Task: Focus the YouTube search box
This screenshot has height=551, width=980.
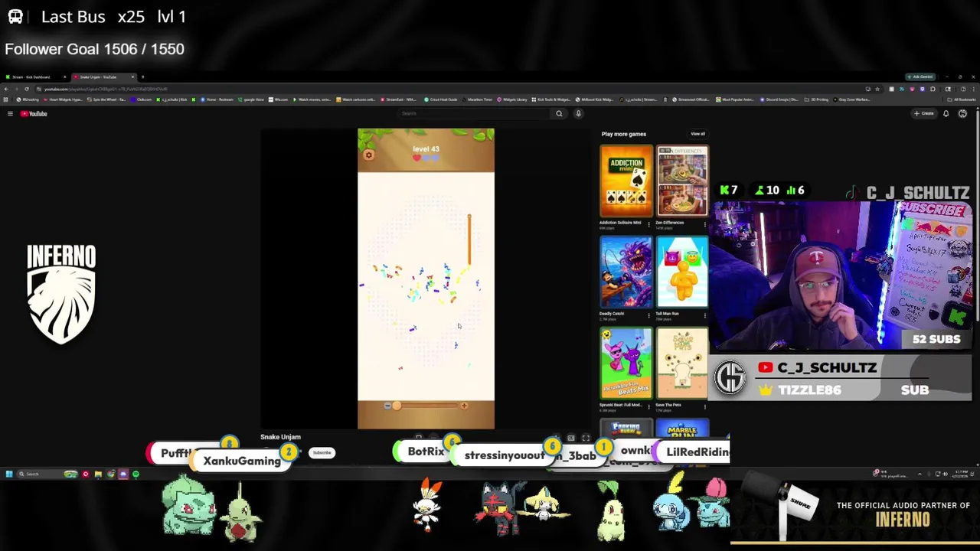Action: pyautogui.click(x=475, y=113)
